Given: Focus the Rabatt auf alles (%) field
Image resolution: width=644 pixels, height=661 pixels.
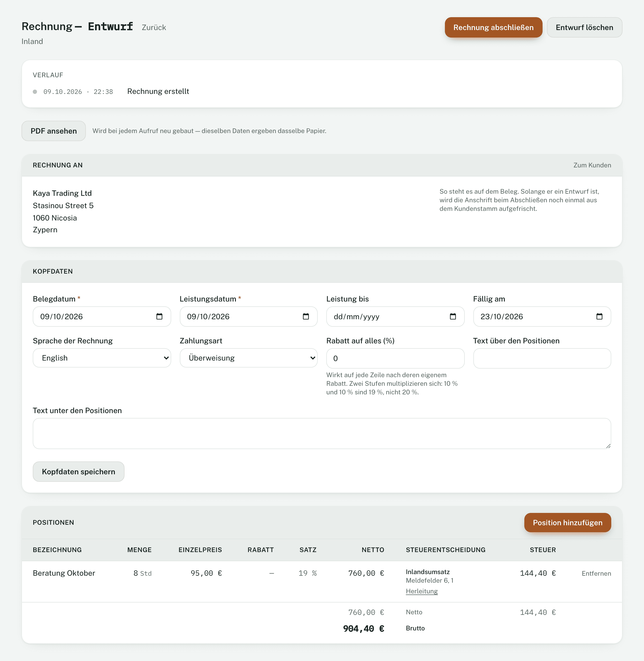Looking at the screenshot, I should 395,358.
